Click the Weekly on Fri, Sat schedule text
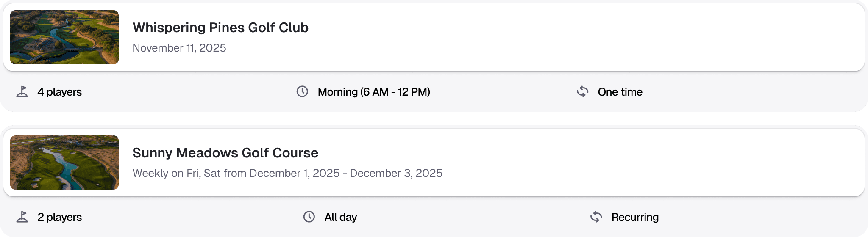This screenshot has height=237, width=868. pos(287,173)
